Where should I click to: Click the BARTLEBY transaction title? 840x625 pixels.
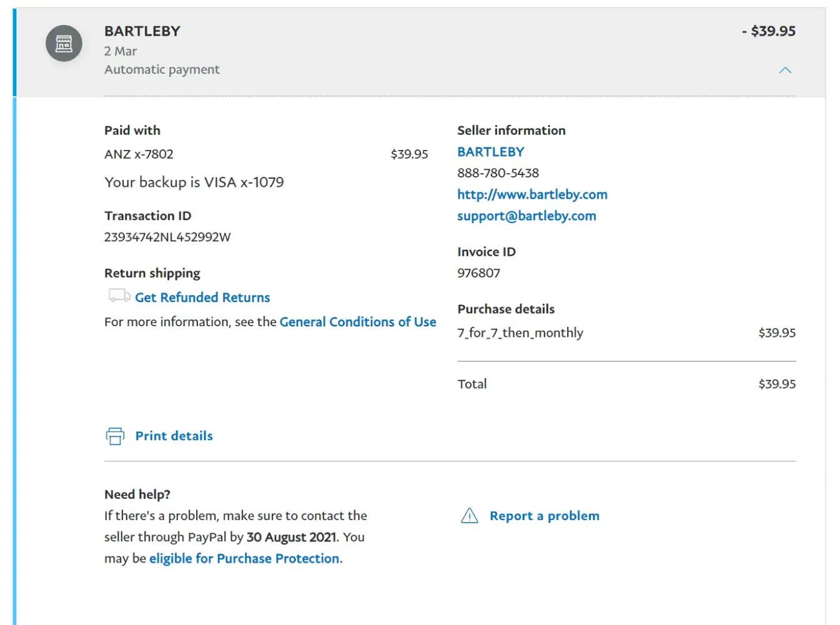(x=142, y=31)
